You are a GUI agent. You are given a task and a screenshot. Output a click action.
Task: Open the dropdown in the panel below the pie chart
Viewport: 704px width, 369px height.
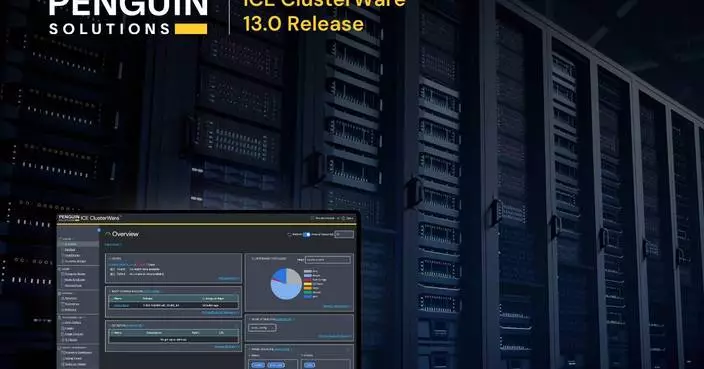click(x=262, y=328)
